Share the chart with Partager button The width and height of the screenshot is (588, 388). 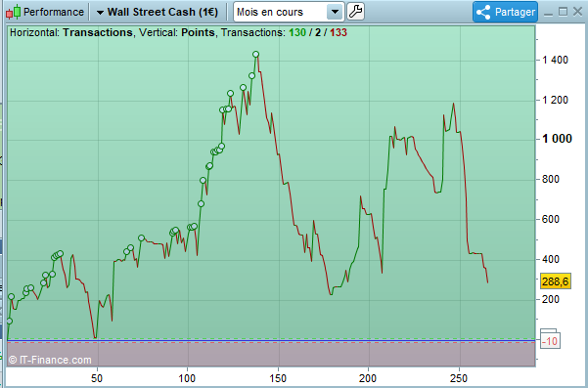click(x=505, y=12)
